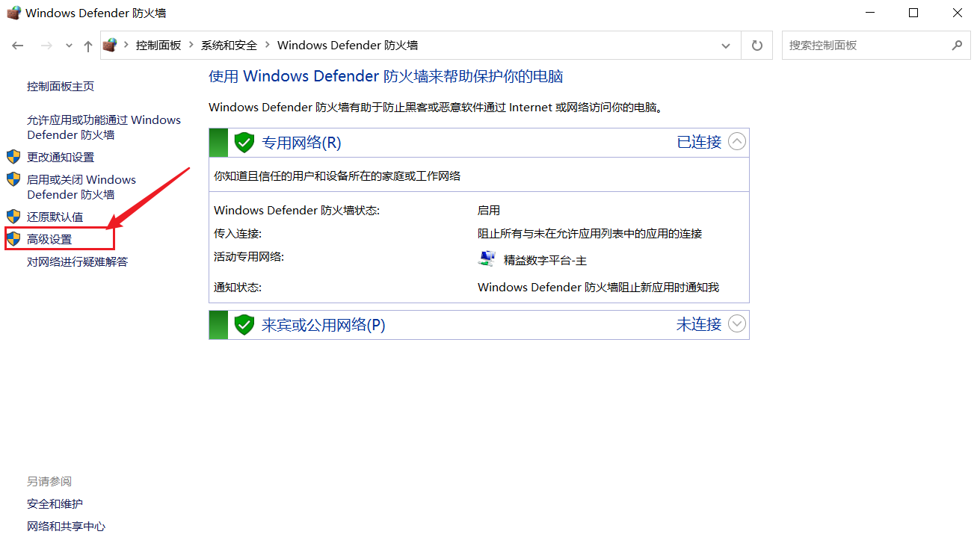Screen dimensions: 980x552
Task: Open 启用或关闭 Windows Defender 防火墙
Action: point(81,187)
